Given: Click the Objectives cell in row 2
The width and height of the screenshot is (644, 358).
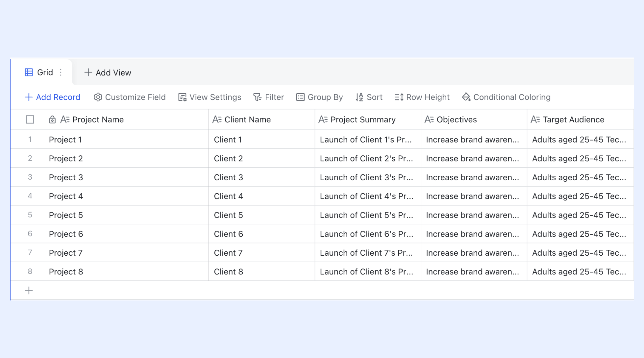Looking at the screenshot, I should coord(474,158).
